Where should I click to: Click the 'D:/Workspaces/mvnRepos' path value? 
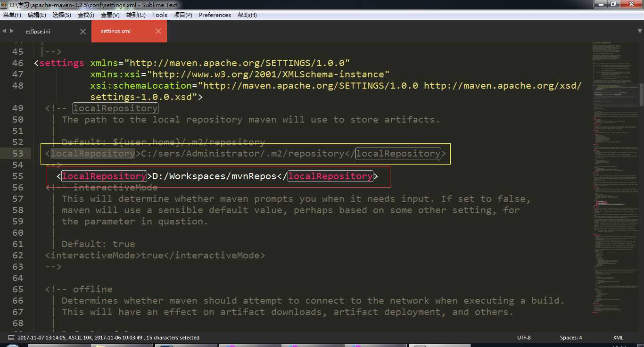pos(215,176)
